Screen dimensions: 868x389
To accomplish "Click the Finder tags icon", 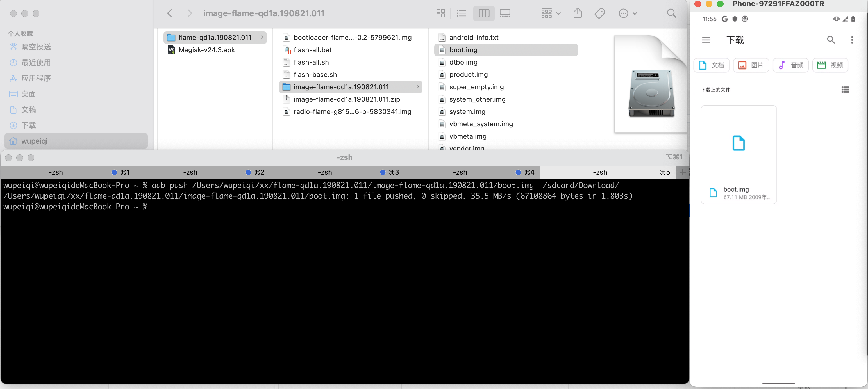I will click(599, 13).
